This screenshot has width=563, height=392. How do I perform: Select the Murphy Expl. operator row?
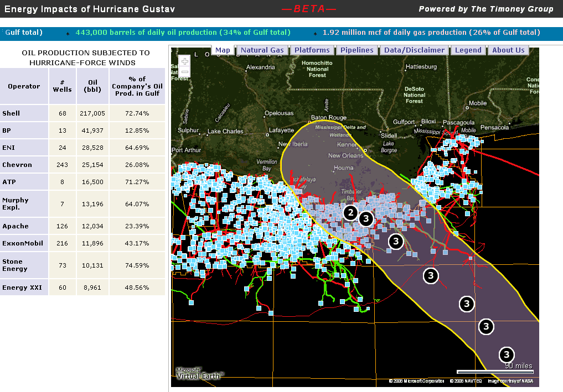[x=82, y=203]
